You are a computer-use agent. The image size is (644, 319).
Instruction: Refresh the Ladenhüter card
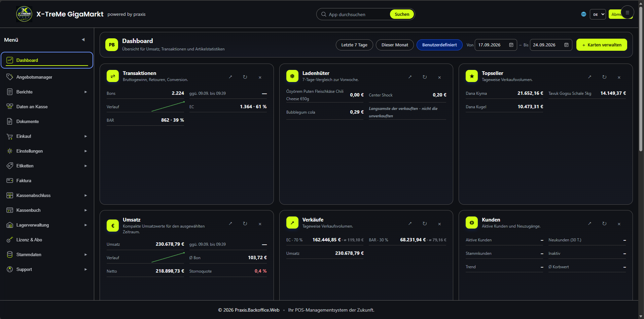pos(425,77)
